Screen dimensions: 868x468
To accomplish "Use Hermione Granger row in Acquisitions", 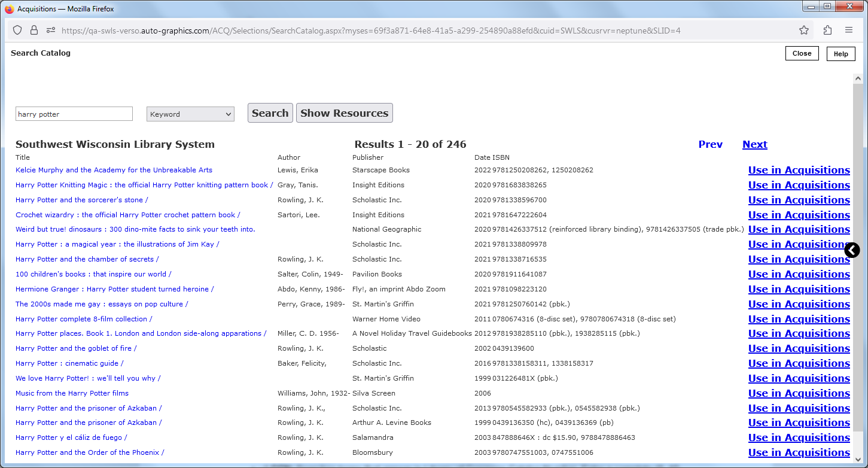I will [x=799, y=289].
